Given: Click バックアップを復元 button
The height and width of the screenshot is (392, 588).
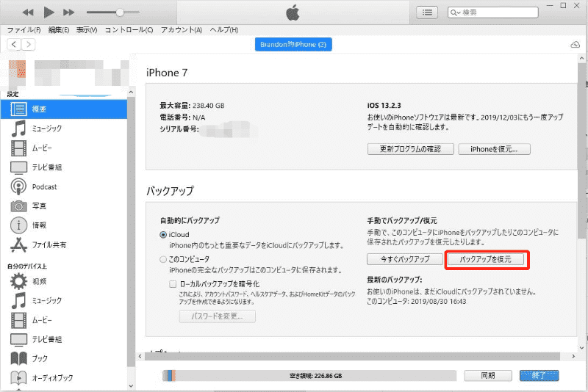Looking at the screenshot, I should tap(486, 259).
